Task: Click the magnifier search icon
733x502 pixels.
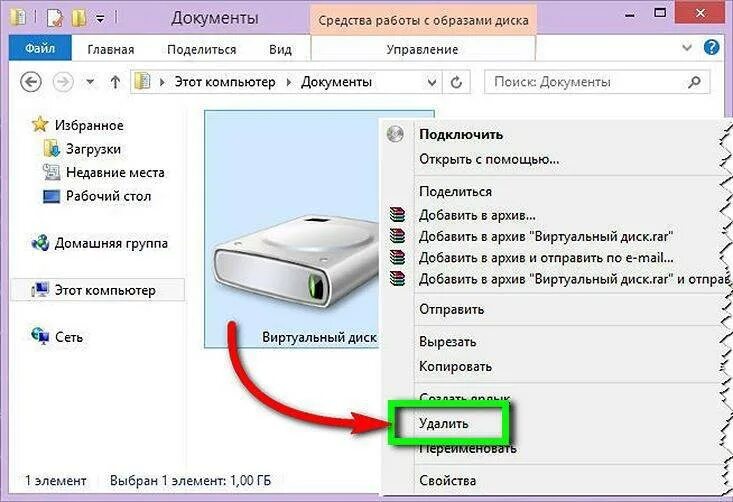Action: [x=695, y=82]
